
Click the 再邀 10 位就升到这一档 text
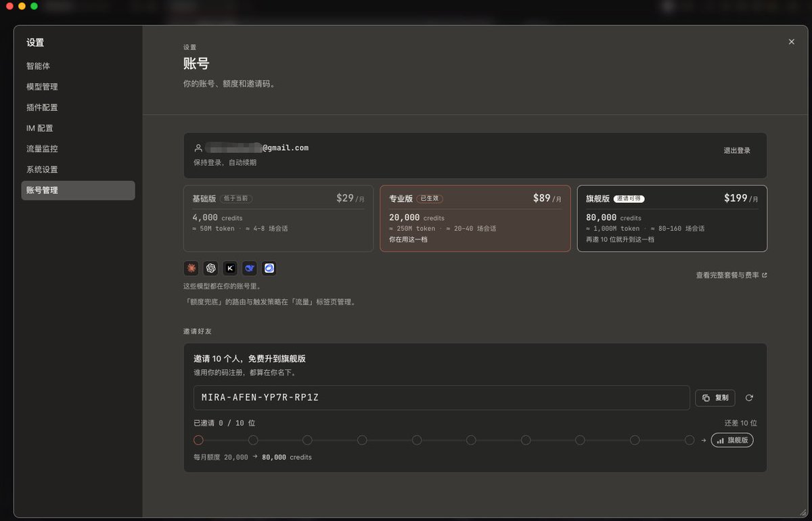pos(620,240)
